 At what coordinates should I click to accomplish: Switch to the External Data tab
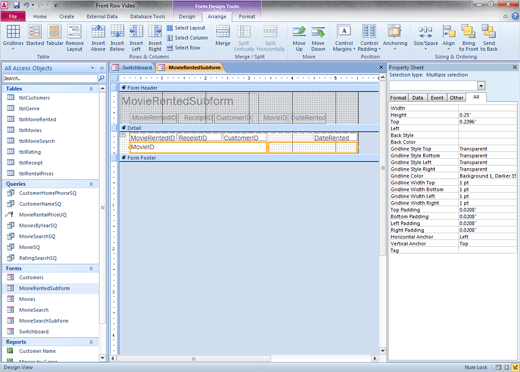(x=102, y=16)
